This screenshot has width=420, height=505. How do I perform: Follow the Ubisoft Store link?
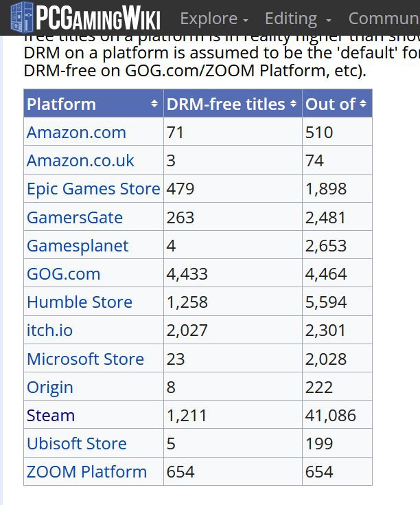pyautogui.click(x=77, y=444)
